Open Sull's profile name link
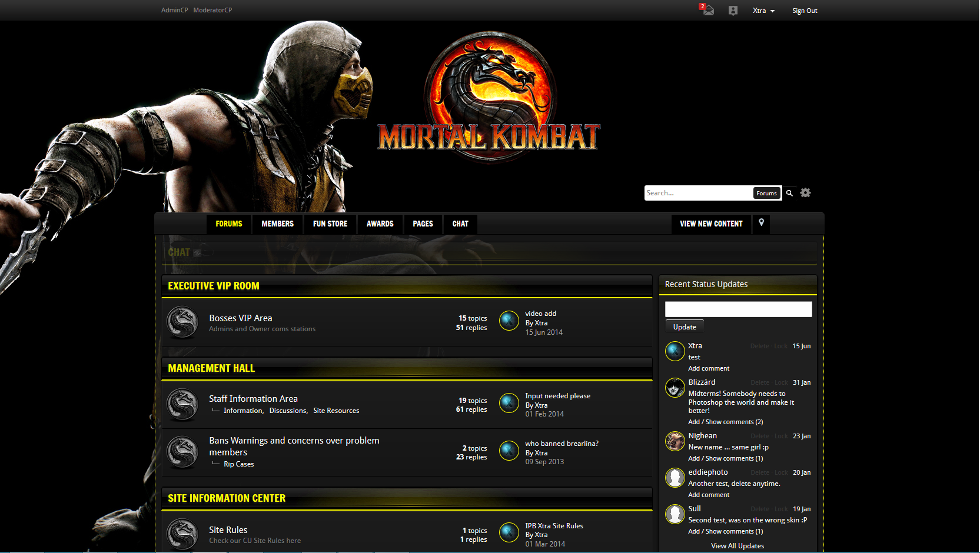The image size is (980, 553). point(695,509)
